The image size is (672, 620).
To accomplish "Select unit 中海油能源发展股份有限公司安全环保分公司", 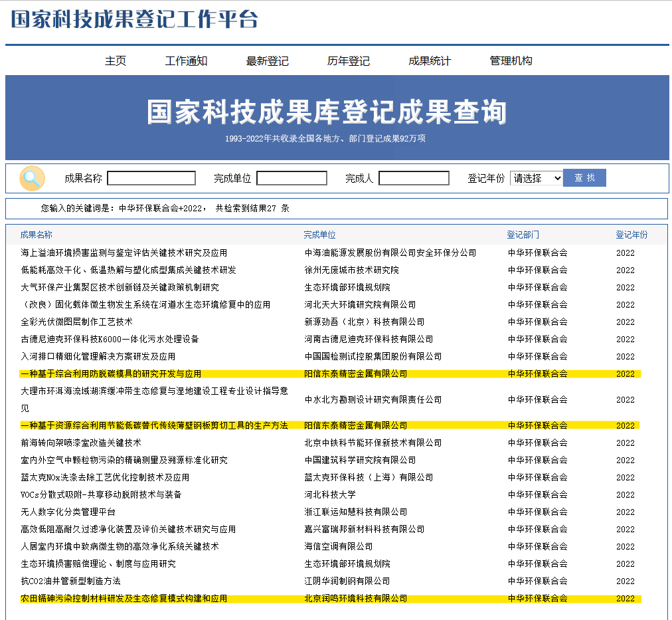I will point(390,253).
